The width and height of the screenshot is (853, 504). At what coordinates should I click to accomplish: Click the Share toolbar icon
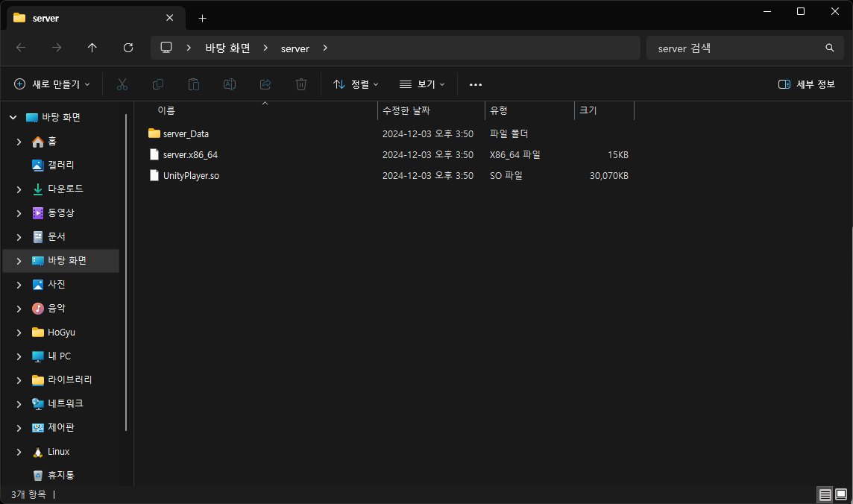point(265,84)
